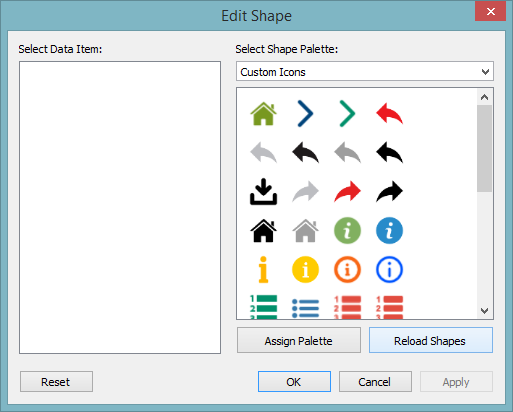
Task: Click the Assign Palette button
Action: click(x=299, y=340)
